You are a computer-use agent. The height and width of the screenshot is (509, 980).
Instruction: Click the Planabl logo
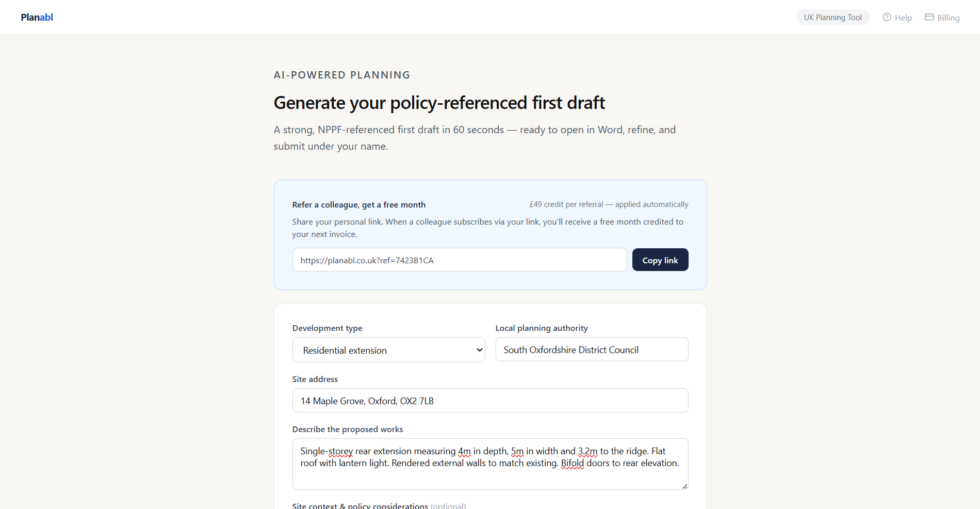(37, 17)
